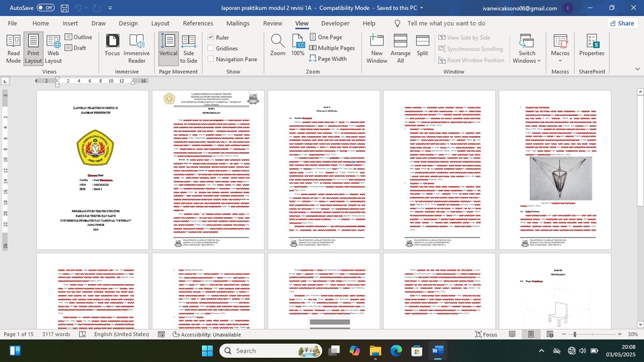Uncheck the Ruler checkbox
Screen dimensions: 644x362
coord(211,37)
